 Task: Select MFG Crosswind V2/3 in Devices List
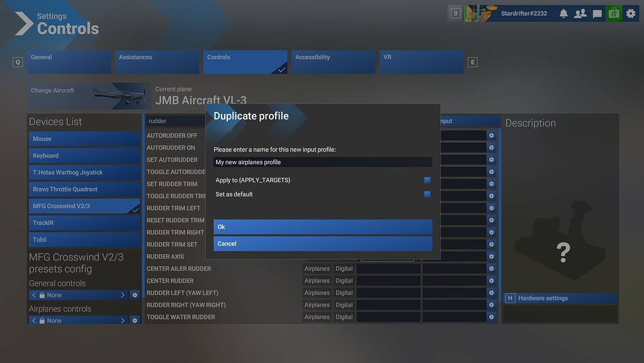tap(84, 205)
